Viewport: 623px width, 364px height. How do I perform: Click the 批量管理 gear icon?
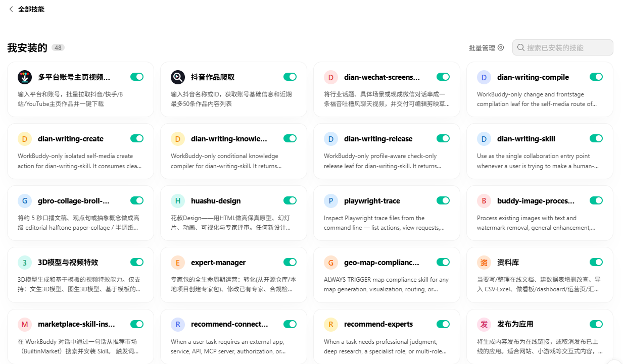point(501,47)
